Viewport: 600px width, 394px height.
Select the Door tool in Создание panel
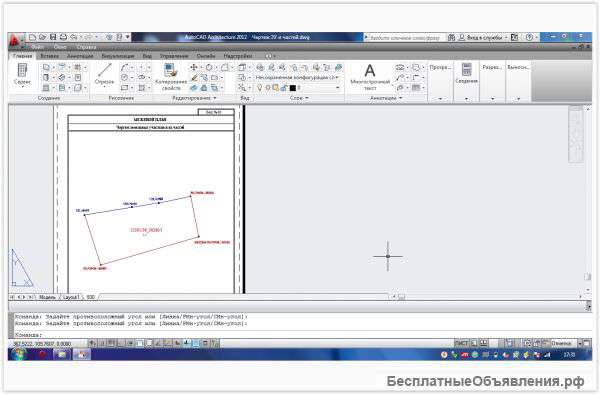click(46, 78)
